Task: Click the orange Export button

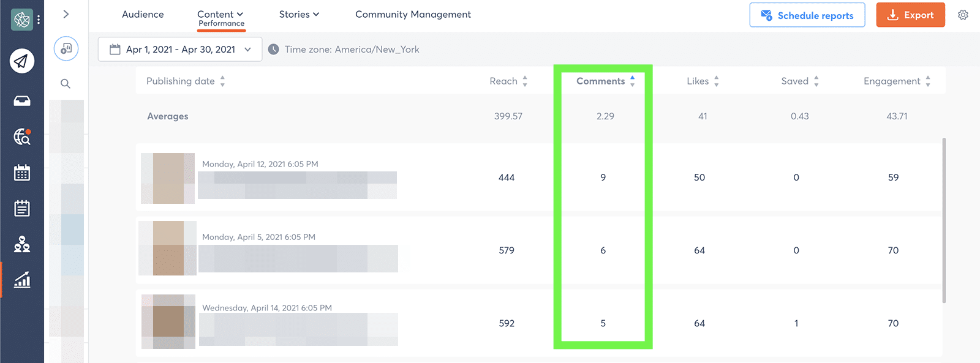Action: pos(910,15)
